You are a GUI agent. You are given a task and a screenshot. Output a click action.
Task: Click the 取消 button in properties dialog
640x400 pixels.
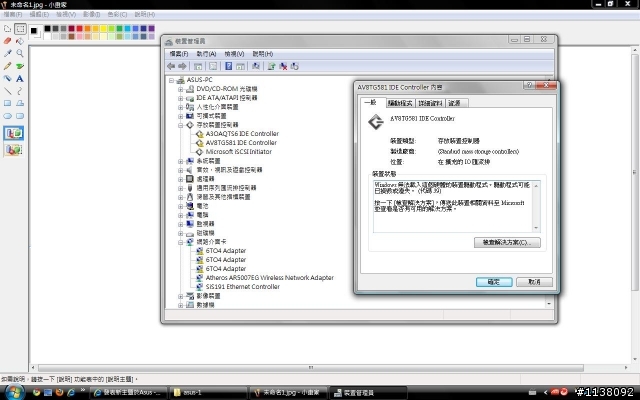coord(534,282)
